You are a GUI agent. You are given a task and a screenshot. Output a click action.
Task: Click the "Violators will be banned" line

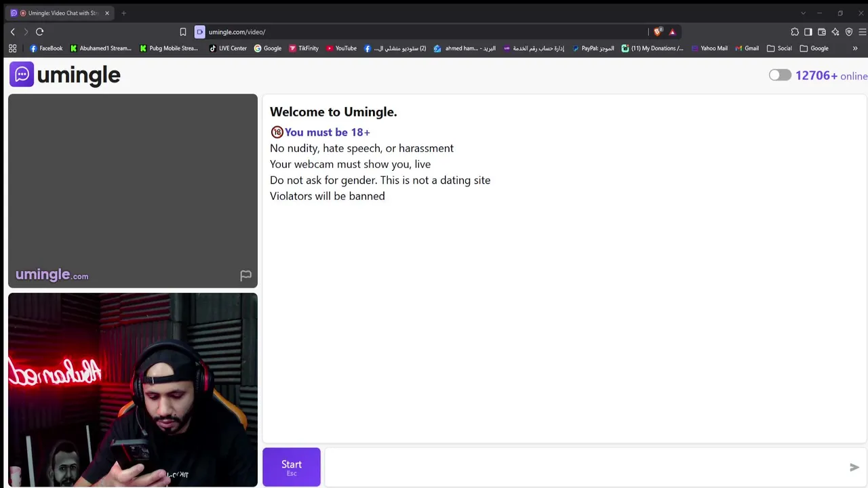(328, 196)
